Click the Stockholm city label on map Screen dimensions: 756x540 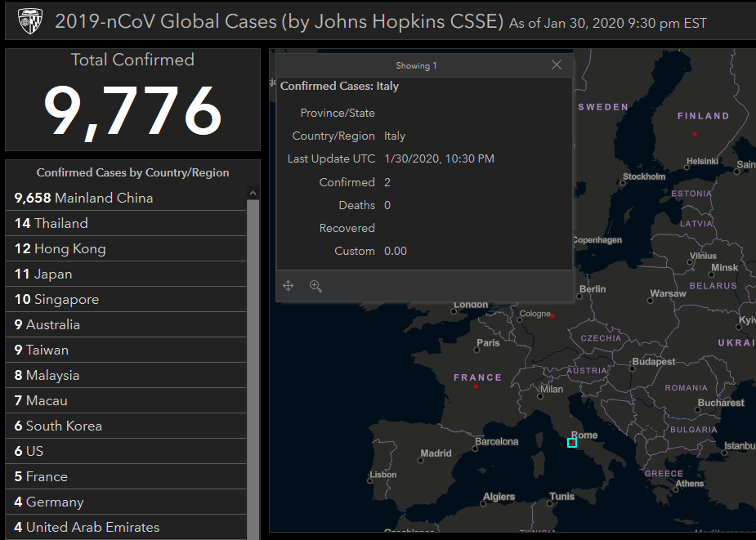point(644,176)
